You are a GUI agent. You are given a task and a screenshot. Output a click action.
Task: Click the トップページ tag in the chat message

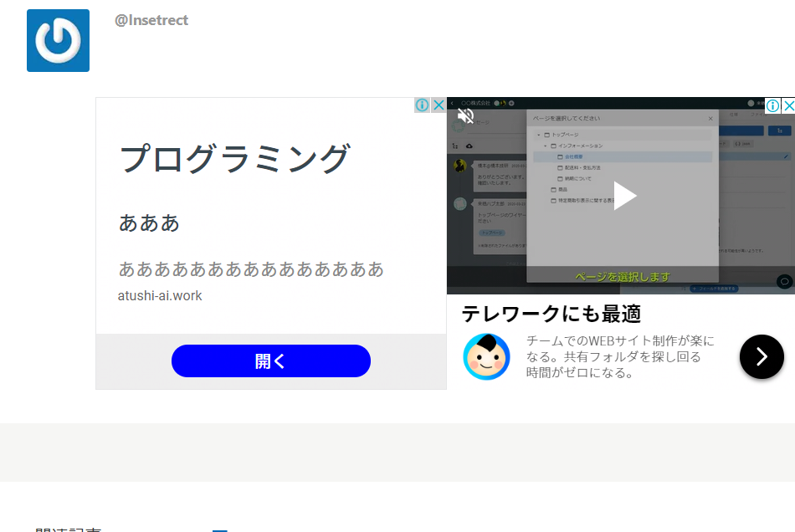tap(493, 233)
